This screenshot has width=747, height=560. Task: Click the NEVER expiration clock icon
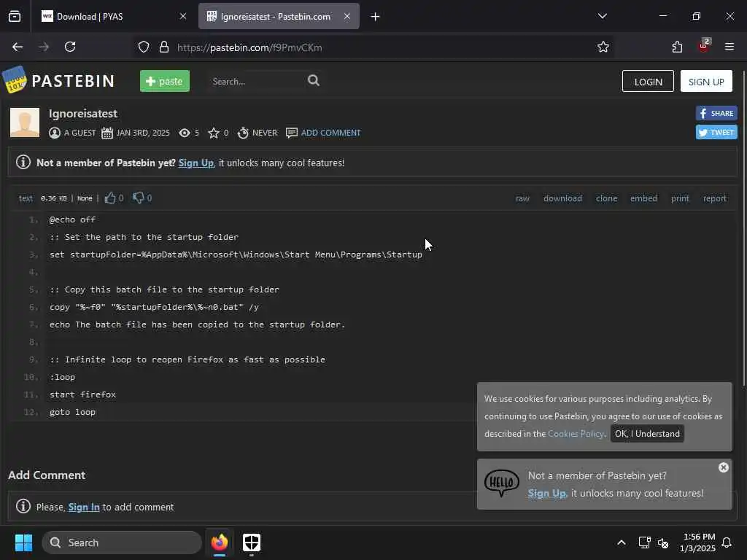click(243, 133)
